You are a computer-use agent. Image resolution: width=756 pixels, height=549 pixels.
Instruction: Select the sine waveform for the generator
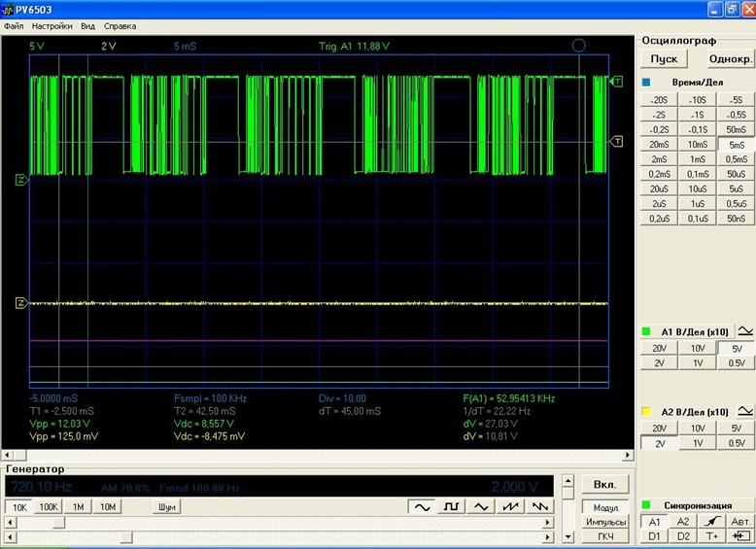[422, 506]
